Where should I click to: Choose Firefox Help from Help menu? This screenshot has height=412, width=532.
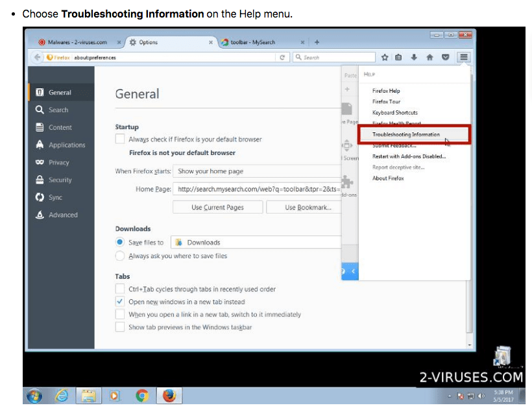coord(386,91)
